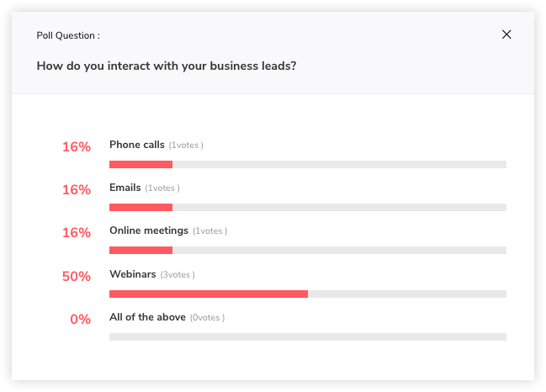The width and height of the screenshot is (546, 392).
Task: Click the Online meetings progress bar
Action: tap(308, 251)
